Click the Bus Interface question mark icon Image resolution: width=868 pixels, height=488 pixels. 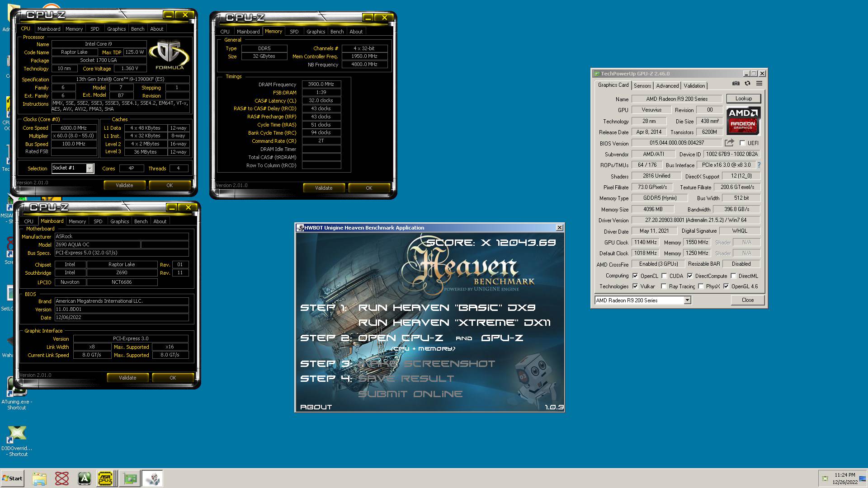point(759,165)
